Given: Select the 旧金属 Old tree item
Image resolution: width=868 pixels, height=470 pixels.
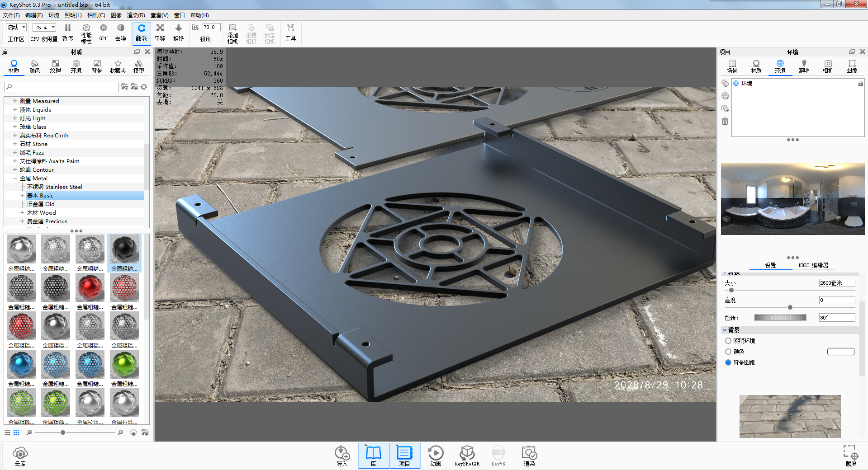Looking at the screenshot, I should pos(41,204).
